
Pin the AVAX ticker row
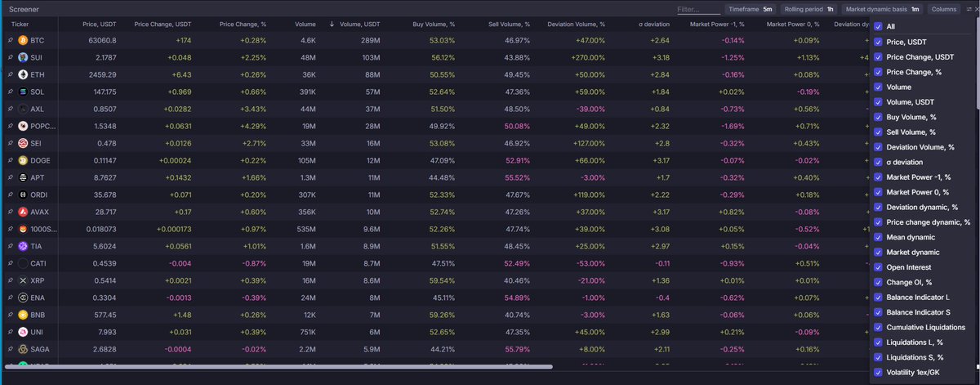click(x=10, y=212)
